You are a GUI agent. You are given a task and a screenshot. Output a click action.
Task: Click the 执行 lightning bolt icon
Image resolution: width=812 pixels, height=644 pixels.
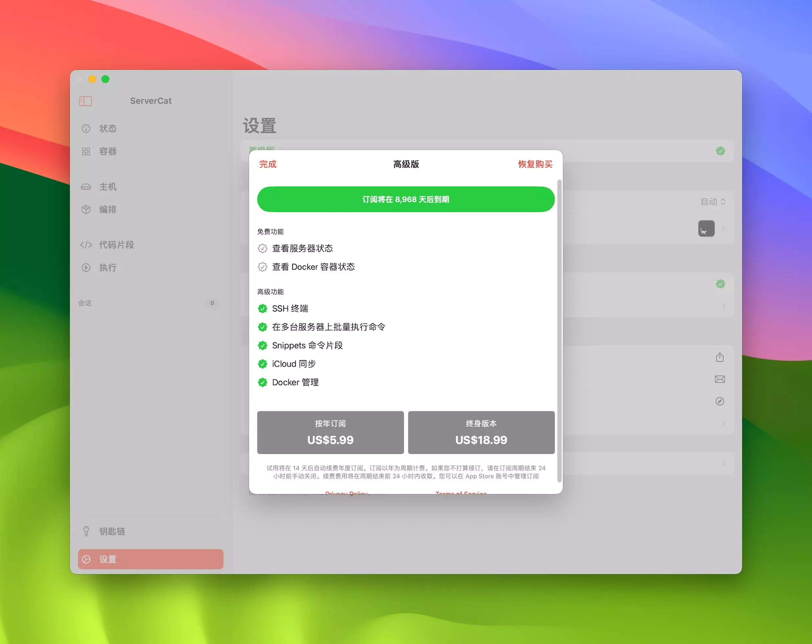[x=86, y=268]
